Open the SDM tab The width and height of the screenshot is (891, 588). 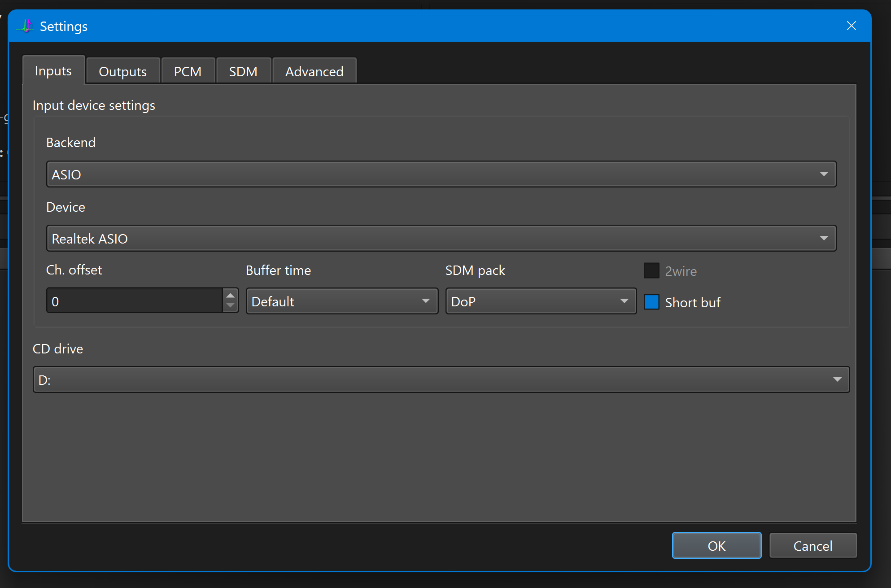tap(243, 72)
